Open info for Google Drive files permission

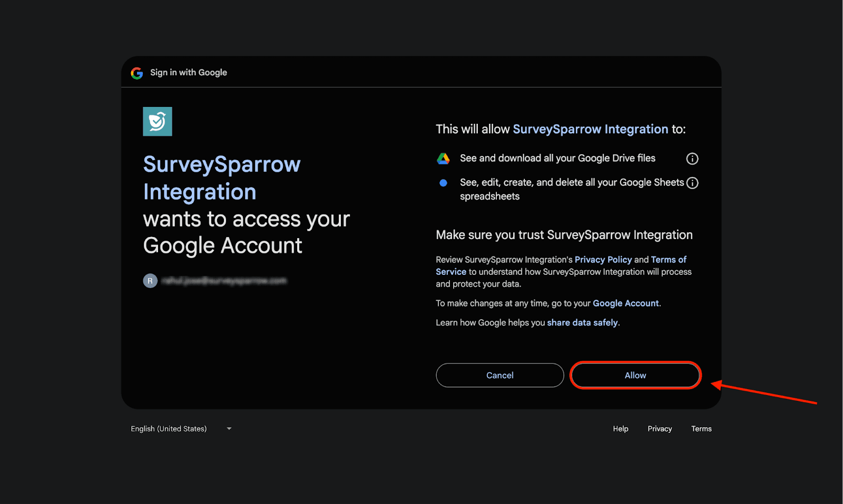[x=692, y=159]
